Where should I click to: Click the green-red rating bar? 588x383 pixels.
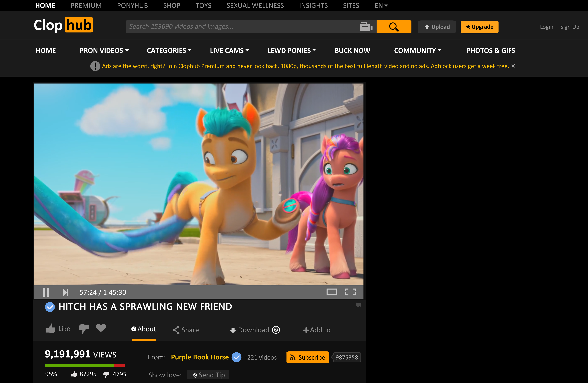(x=85, y=365)
